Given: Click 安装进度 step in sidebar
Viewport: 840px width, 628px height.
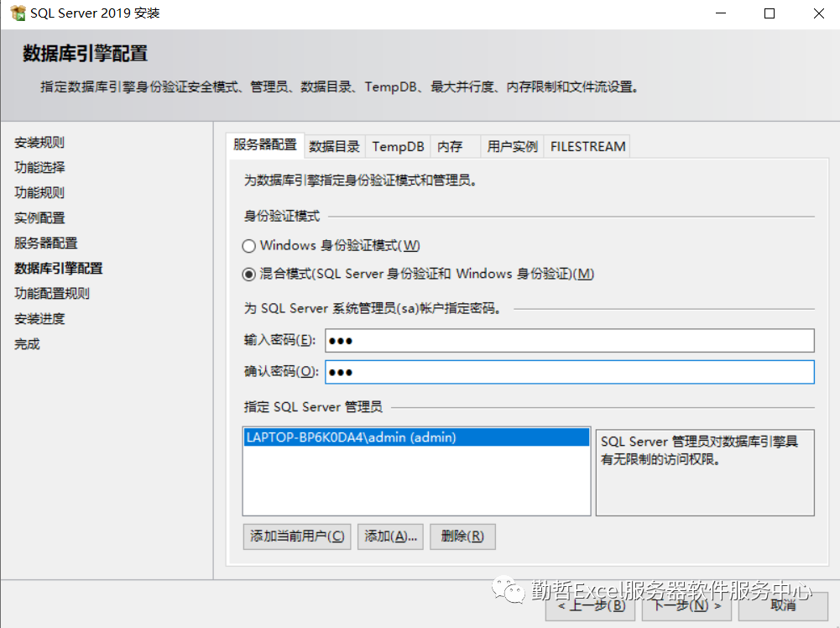Looking at the screenshot, I should point(39,319).
